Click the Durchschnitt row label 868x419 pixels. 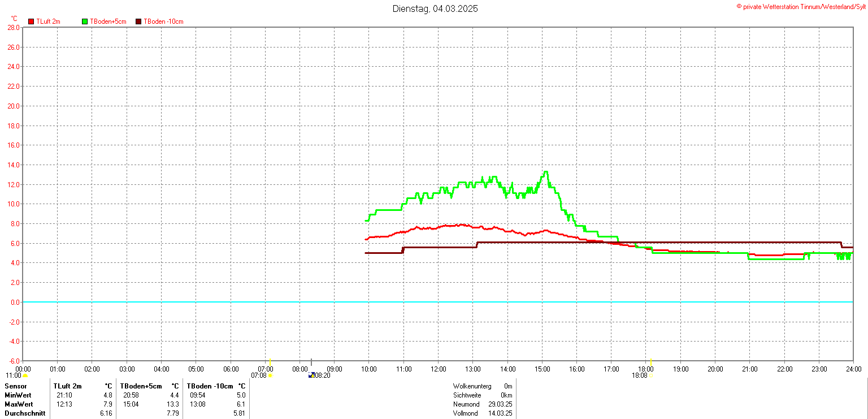pyautogui.click(x=25, y=413)
